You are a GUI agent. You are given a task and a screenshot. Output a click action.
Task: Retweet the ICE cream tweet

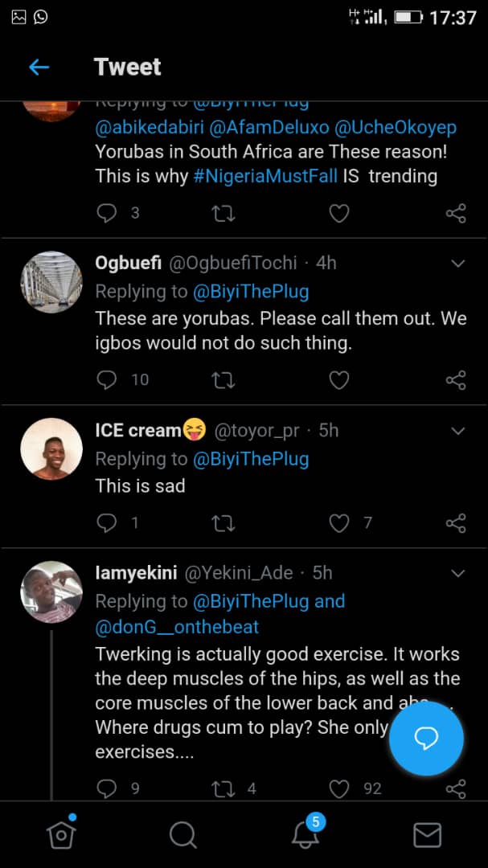tap(222, 524)
